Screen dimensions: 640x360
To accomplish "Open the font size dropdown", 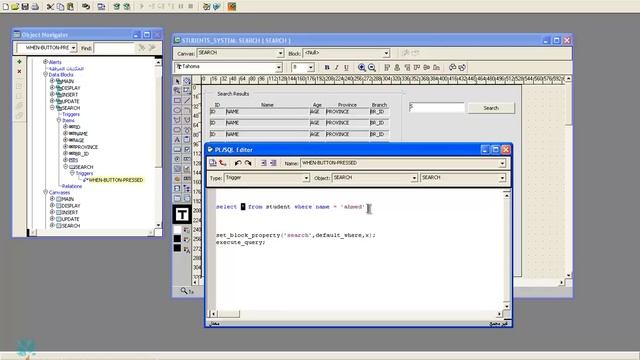I will pyautogui.click(x=311, y=67).
